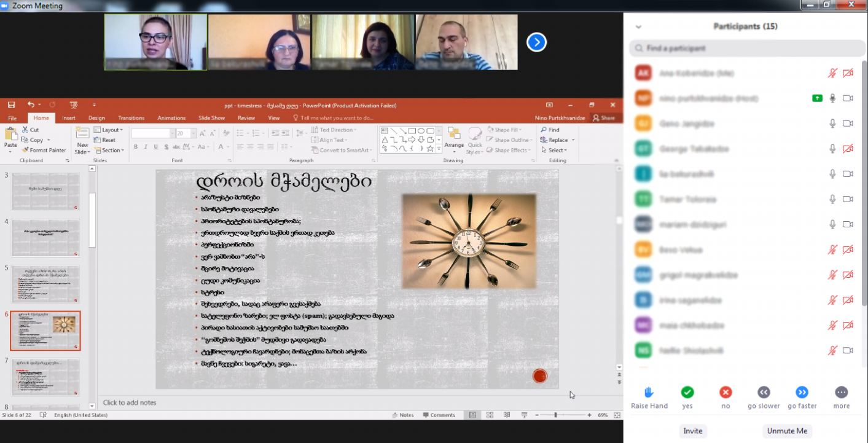Switch to the Slide Show tab
The image size is (868, 443).
coord(212,118)
